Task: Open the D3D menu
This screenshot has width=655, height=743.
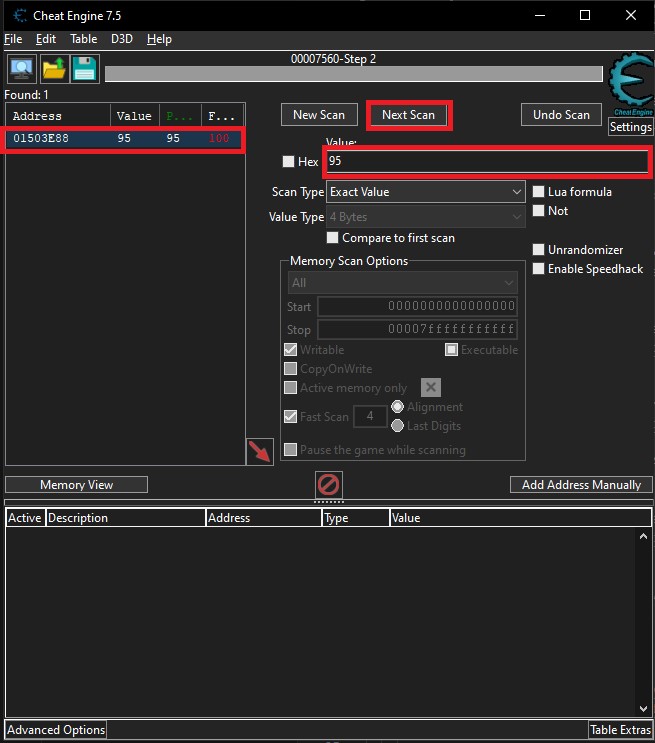Action: tap(121, 39)
